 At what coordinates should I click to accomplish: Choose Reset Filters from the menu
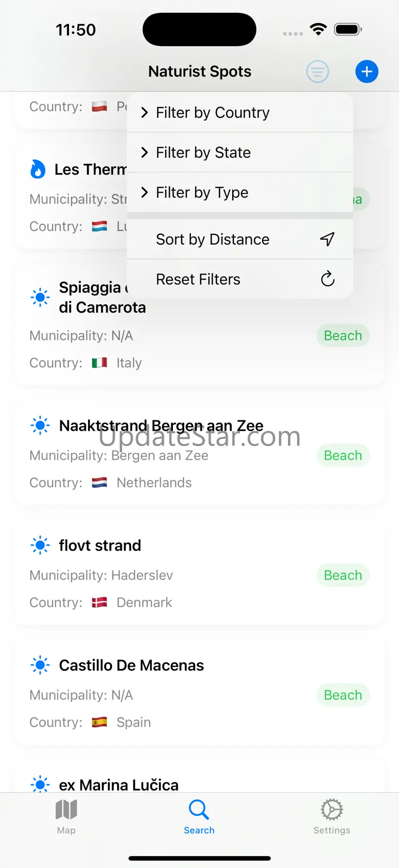198,279
